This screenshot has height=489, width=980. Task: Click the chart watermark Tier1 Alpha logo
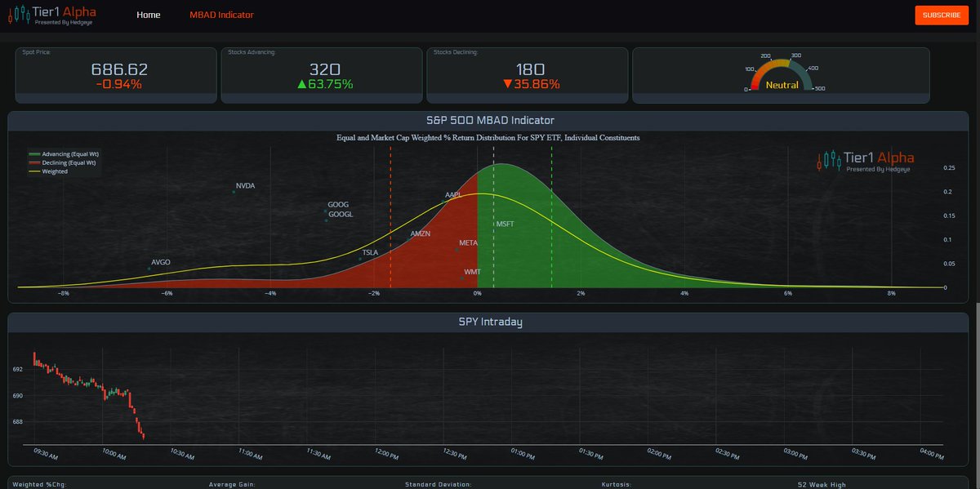[866, 160]
